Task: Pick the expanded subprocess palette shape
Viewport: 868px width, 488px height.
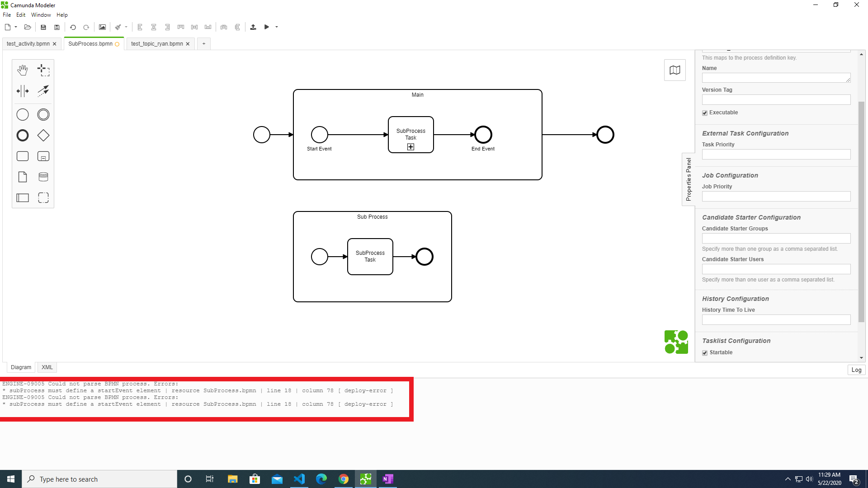Action: 43,156
